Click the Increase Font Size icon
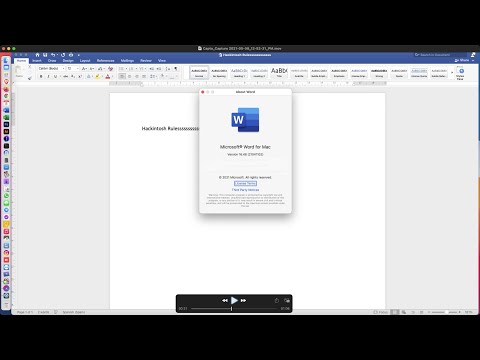The width and height of the screenshot is (480, 360). point(84,68)
